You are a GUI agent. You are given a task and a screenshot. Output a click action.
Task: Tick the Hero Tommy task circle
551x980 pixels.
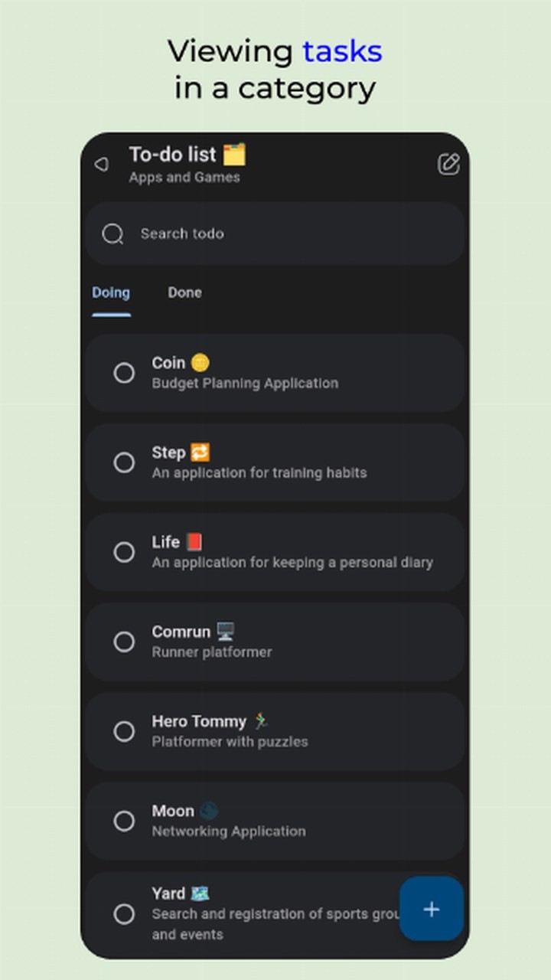point(124,731)
